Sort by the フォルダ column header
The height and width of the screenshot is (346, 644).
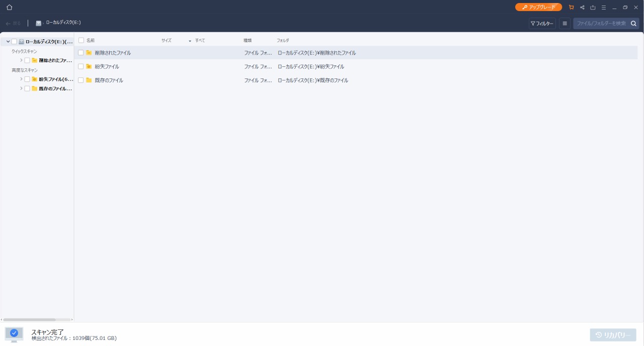[x=283, y=40]
